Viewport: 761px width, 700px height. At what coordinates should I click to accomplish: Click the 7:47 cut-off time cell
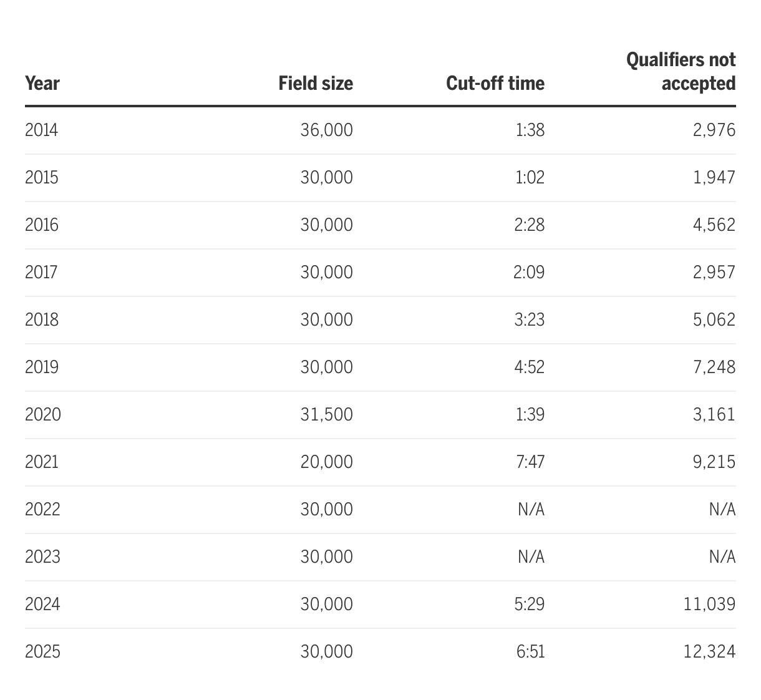pos(530,462)
